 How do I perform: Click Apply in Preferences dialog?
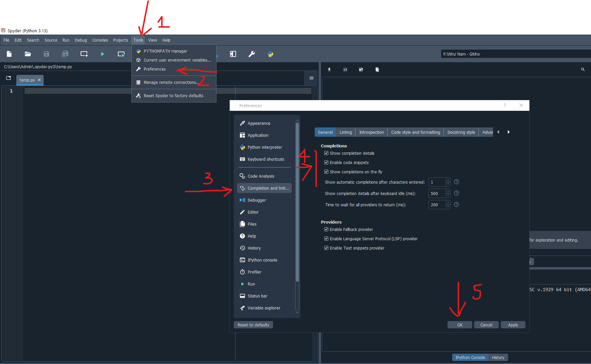point(513,325)
